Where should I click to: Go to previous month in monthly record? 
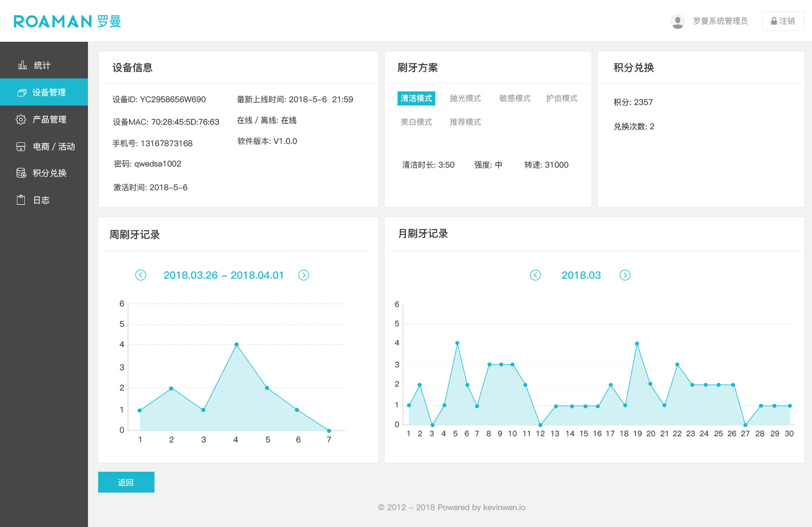536,275
